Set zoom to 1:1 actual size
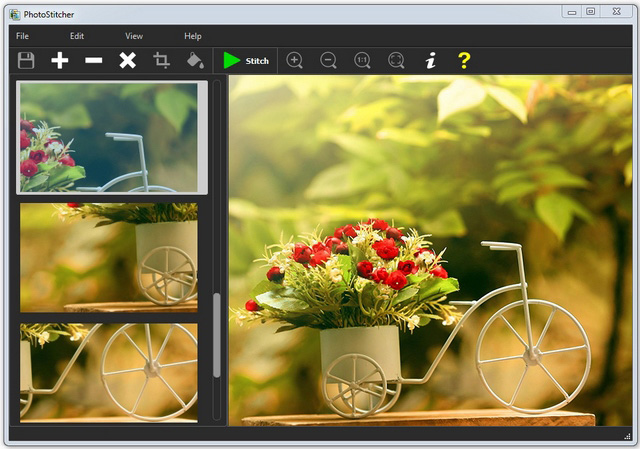Screen dimensions: 640x449 pyautogui.click(x=362, y=61)
